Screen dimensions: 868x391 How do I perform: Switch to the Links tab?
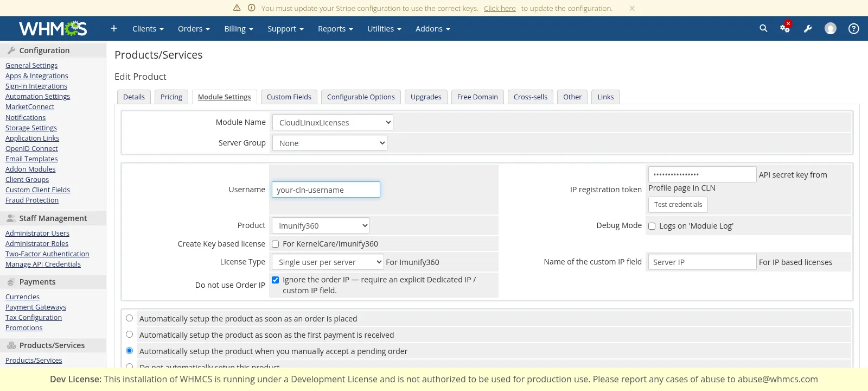click(605, 97)
